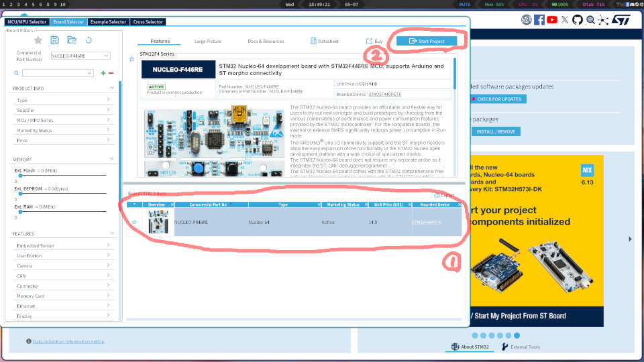
Task: Click the gray favorites star in Board Filters
Action: point(38,40)
